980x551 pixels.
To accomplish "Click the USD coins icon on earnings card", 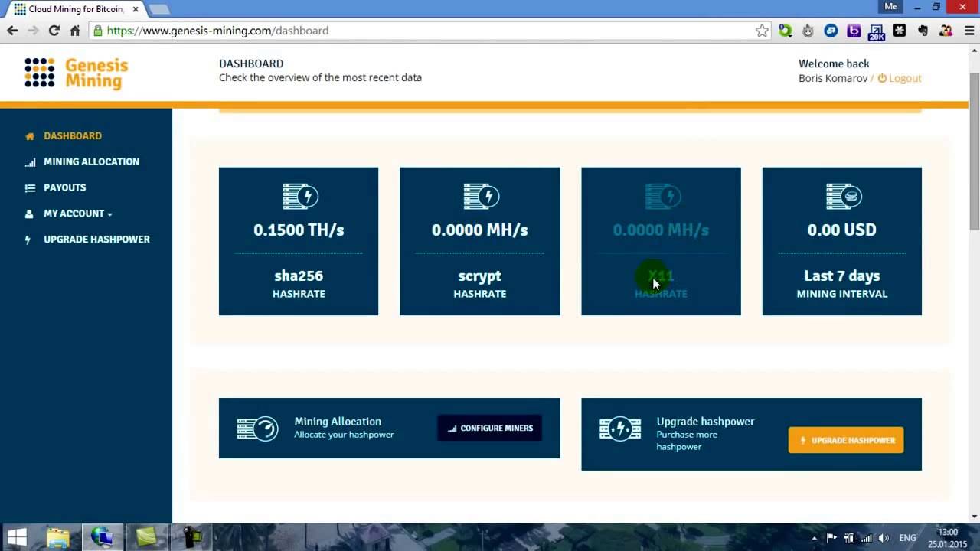I will pos(843,197).
